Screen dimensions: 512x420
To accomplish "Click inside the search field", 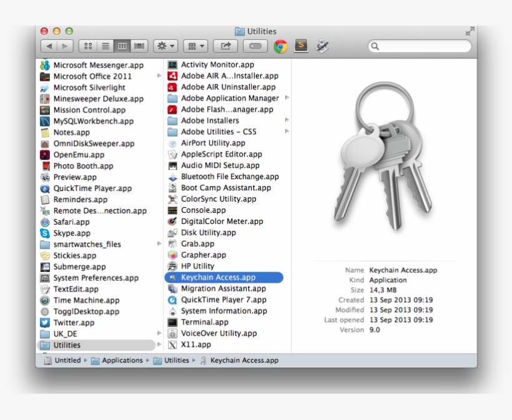I will [420, 46].
